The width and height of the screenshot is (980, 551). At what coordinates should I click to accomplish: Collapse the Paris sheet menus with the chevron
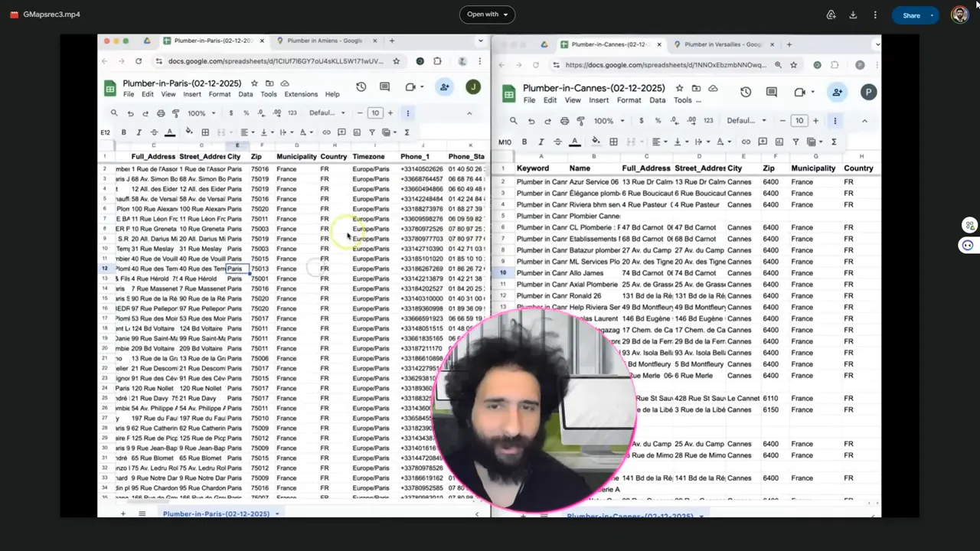(x=469, y=113)
